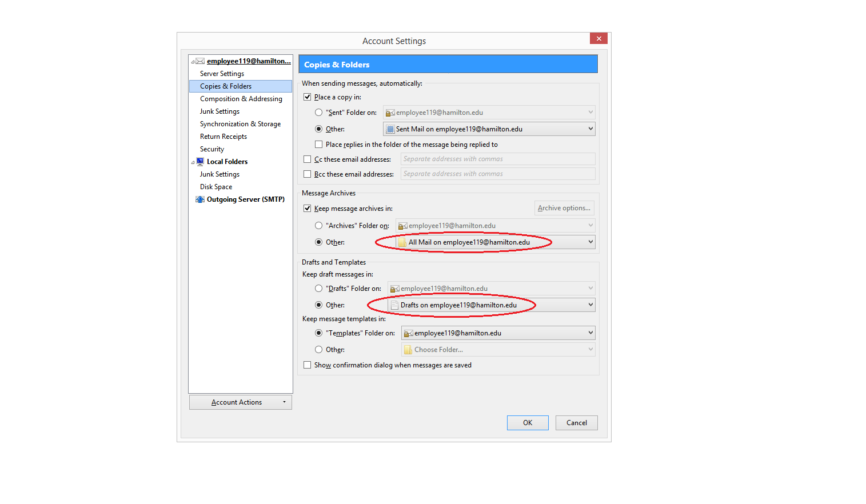This screenshot has height=504, width=866.
Task: Open Synchronization & Storage settings
Action: [240, 124]
